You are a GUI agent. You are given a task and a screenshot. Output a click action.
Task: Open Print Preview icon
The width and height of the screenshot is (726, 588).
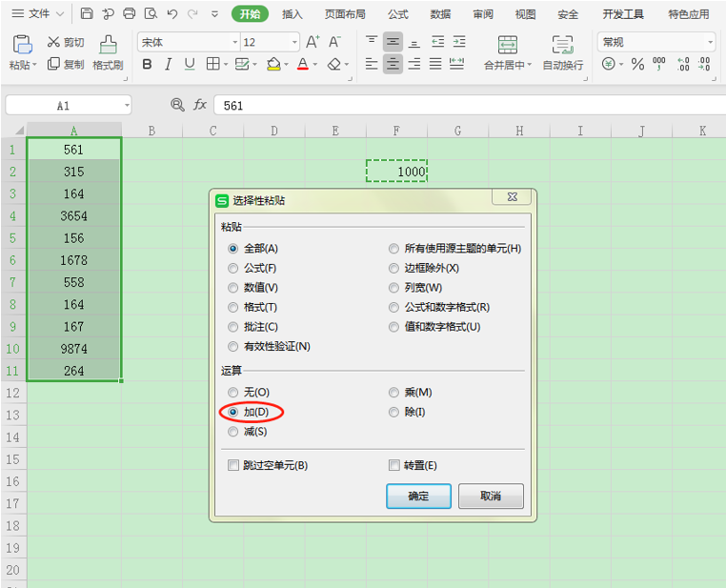pos(151,13)
